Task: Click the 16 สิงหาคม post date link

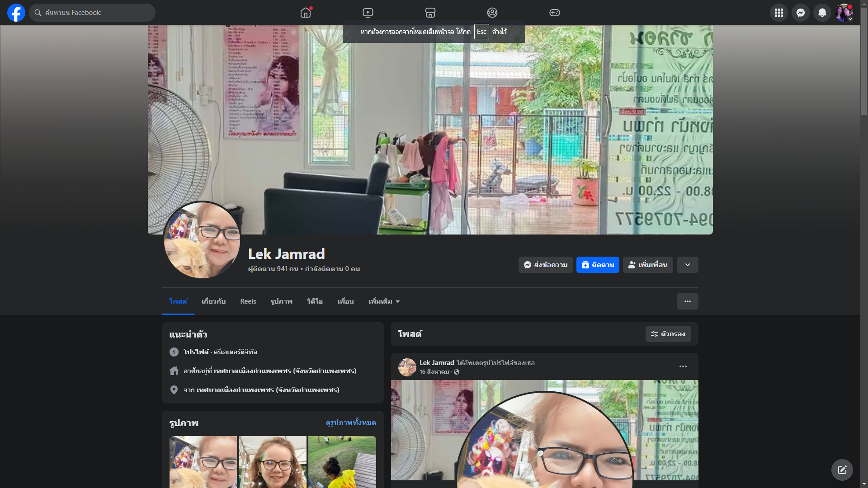Action: click(x=434, y=372)
